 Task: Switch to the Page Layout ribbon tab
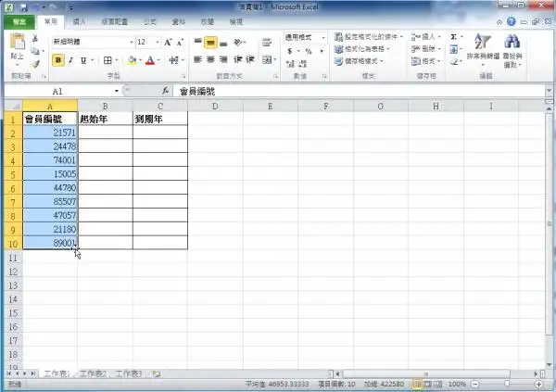point(115,22)
